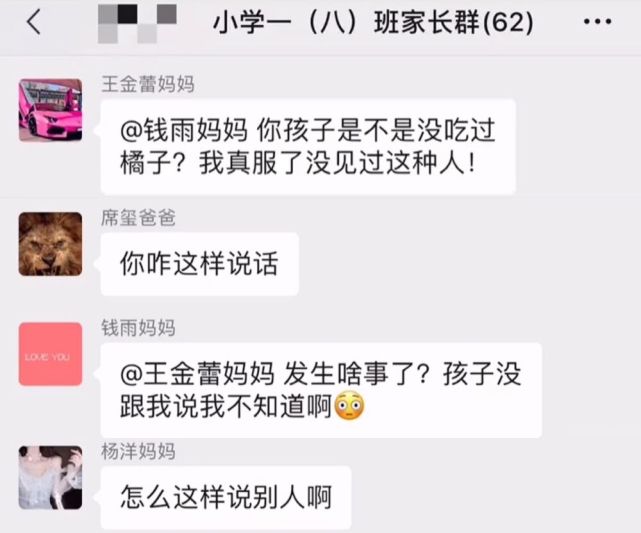
Task: Tap the sender name 杨洋妈妈
Action: point(138,452)
